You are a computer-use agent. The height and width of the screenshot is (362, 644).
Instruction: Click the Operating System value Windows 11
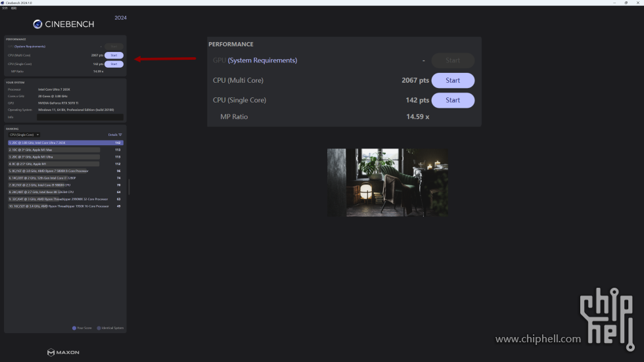click(76, 110)
